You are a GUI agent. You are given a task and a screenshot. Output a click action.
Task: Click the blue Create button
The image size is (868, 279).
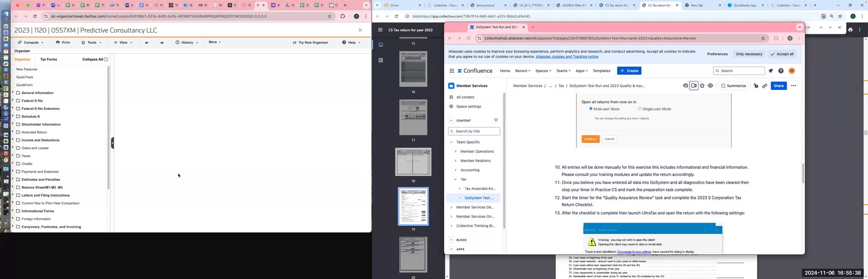[x=629, y=71]
